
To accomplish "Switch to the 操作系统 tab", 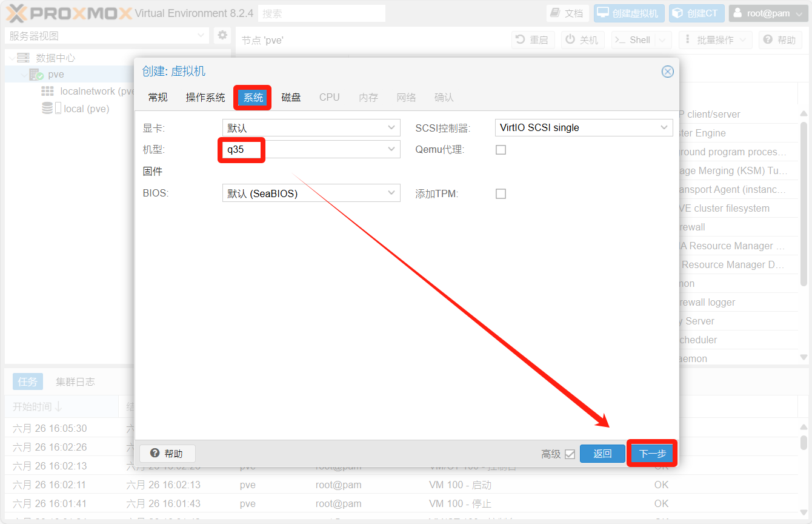I will point(205,98).
